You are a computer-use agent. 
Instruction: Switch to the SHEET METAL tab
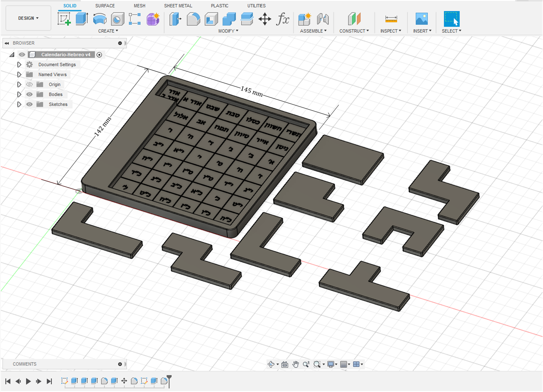tap(178, 6)
